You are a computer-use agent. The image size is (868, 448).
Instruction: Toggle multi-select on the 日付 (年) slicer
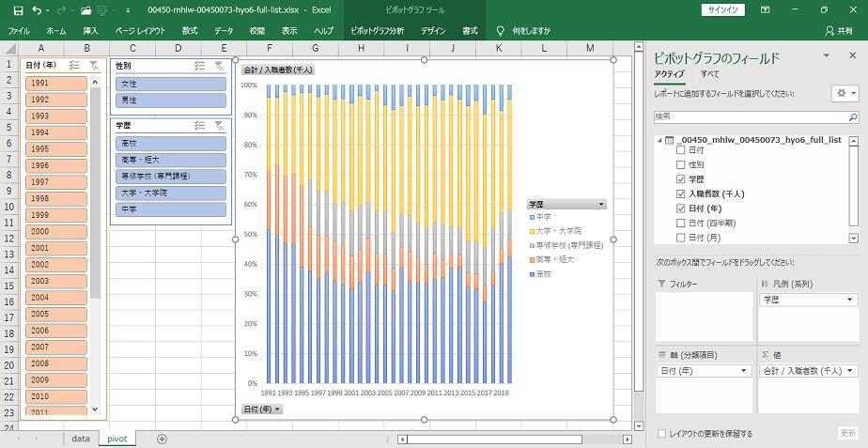pos(75,66)
